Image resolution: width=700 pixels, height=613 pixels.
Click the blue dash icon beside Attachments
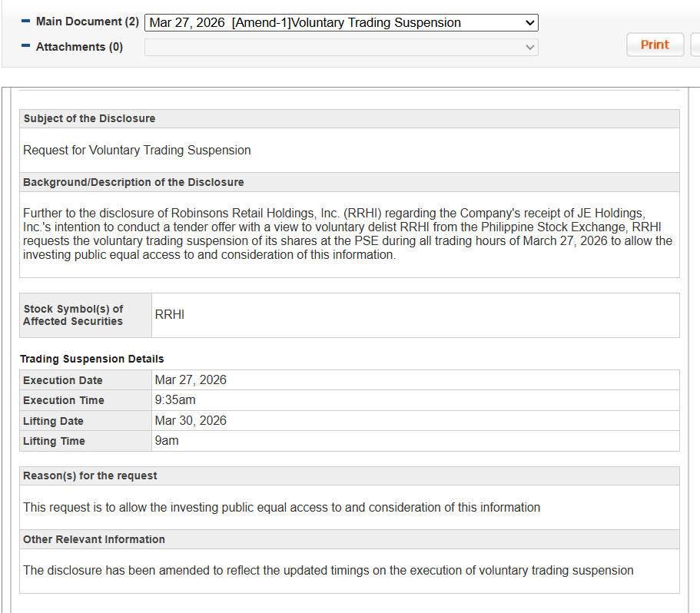point(25,47)
